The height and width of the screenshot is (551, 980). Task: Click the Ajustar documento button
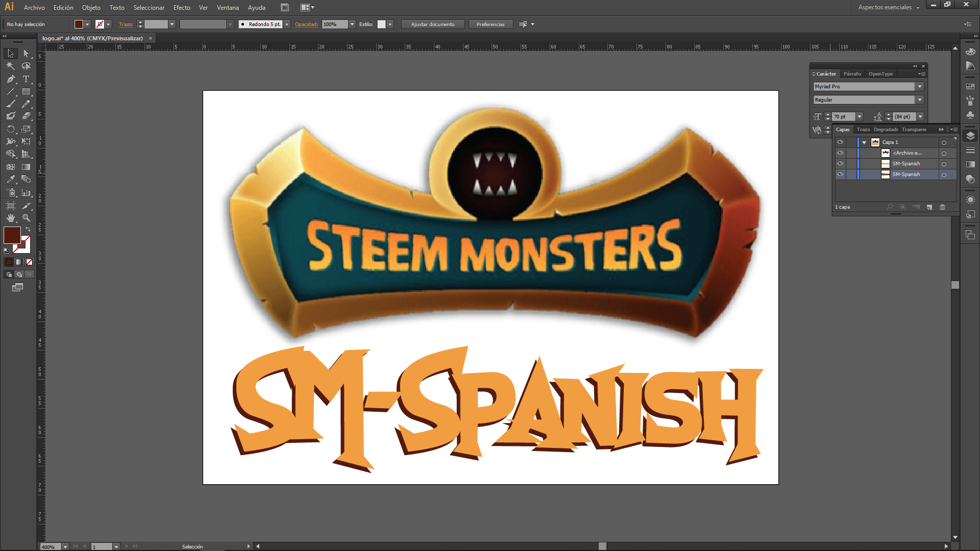pyautogui.click(x=433, y=24)
